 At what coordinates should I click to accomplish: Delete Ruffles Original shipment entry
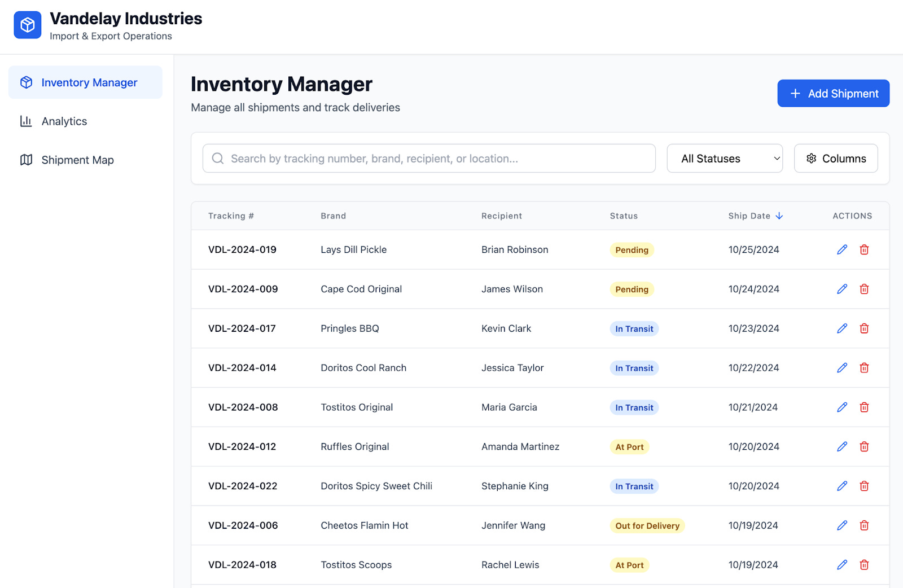[864, 446]
